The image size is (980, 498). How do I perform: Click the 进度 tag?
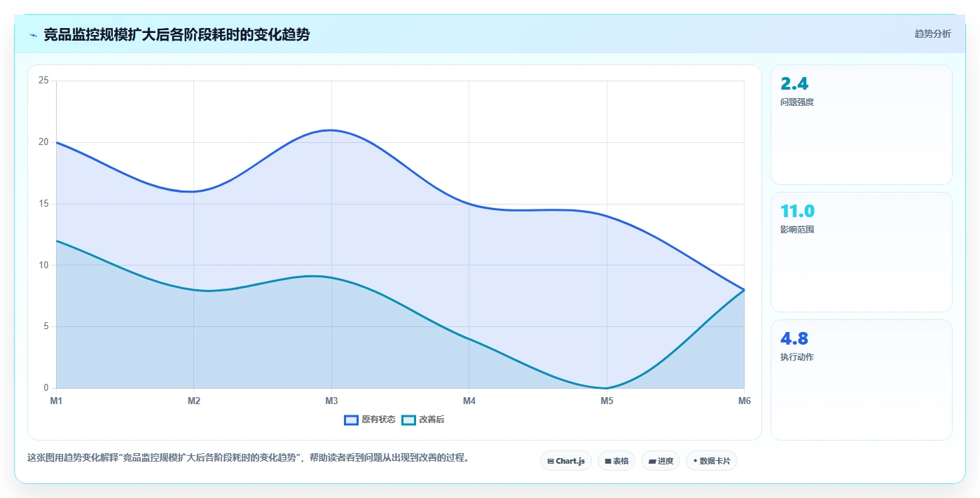coord(661,461)
